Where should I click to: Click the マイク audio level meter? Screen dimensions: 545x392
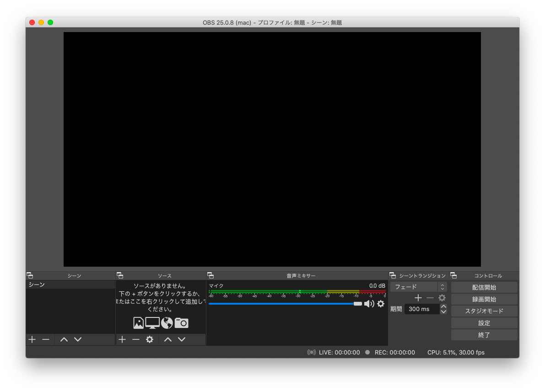pyautogui.click(x=297, y=291)
